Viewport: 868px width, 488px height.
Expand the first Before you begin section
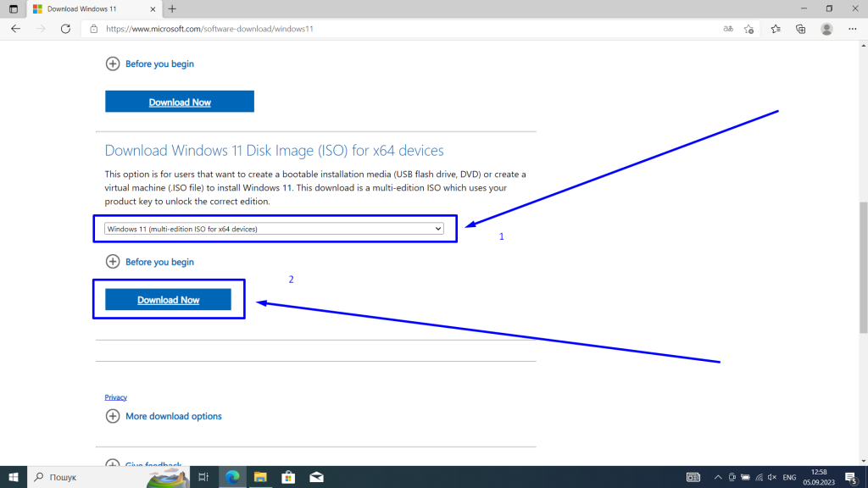tap(150, 64)
